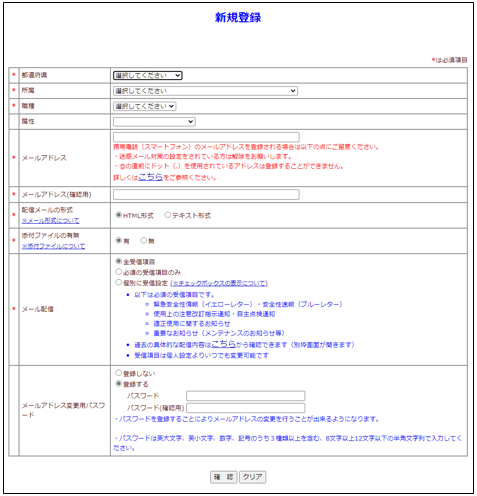477x496 pixels.
Task: Click こちら link for past deliveries
Action: point(224,344)
